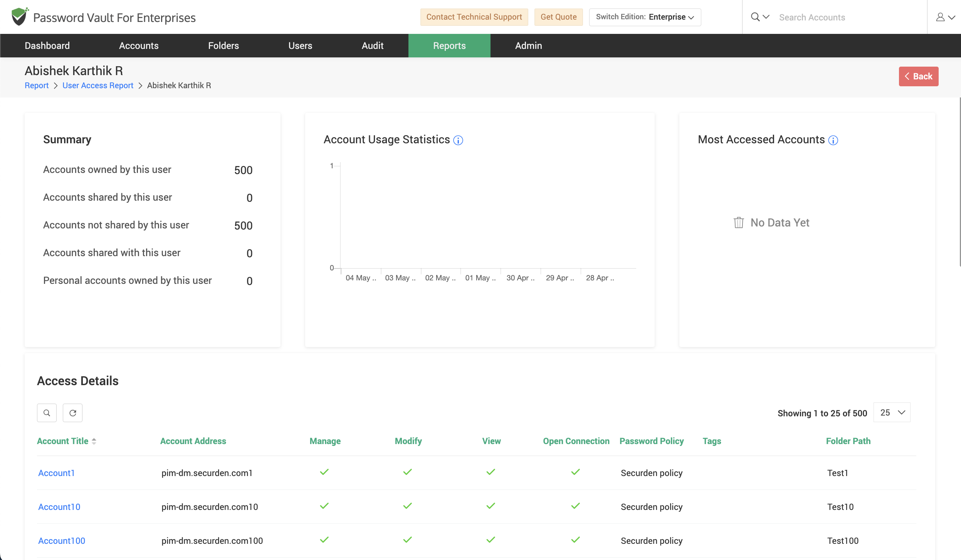Open the Account1 link

tap(56, 473)
